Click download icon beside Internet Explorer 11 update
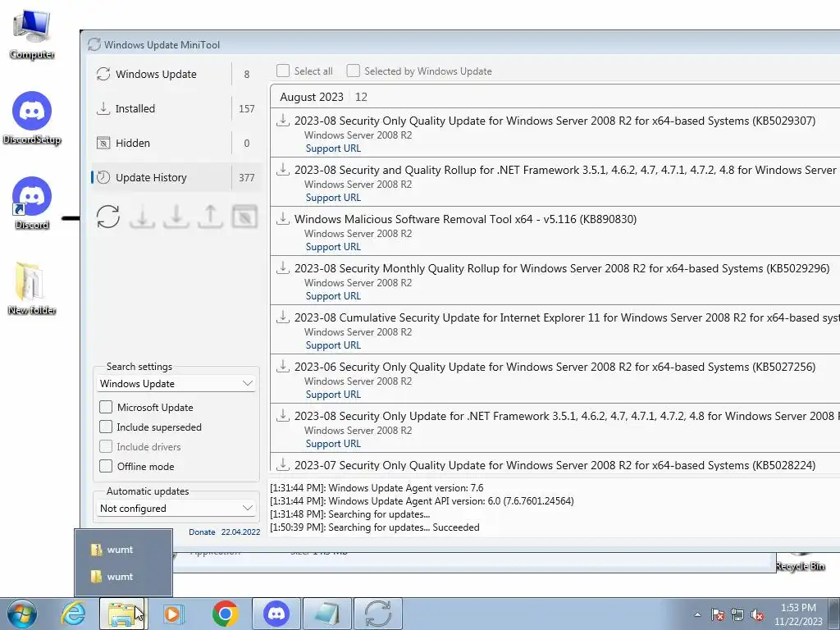 (x=283, y=317)
